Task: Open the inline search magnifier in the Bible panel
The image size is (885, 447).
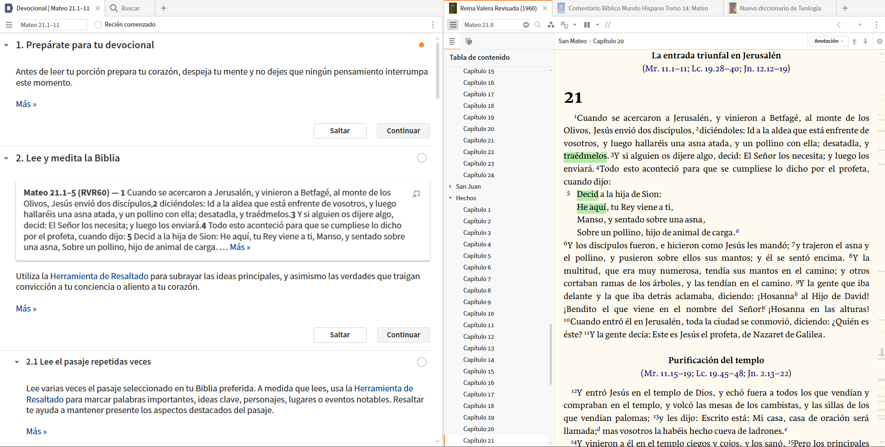Action: pos(537,25)
